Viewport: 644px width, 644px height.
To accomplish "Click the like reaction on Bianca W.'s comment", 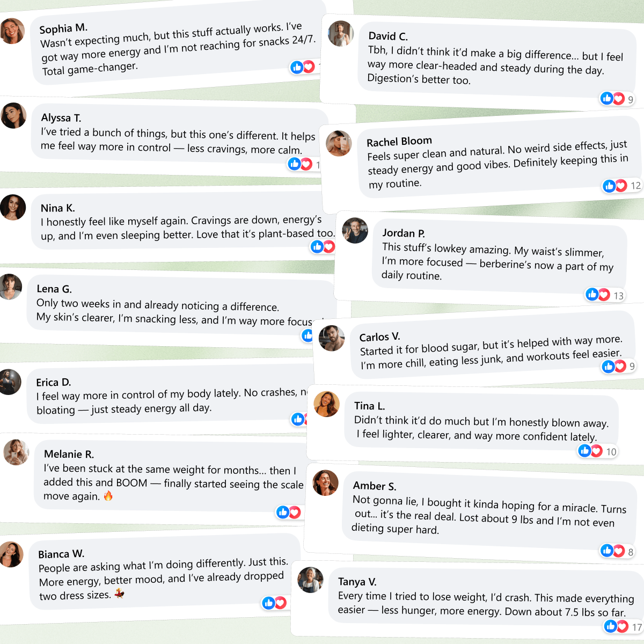I will (269, 603).
